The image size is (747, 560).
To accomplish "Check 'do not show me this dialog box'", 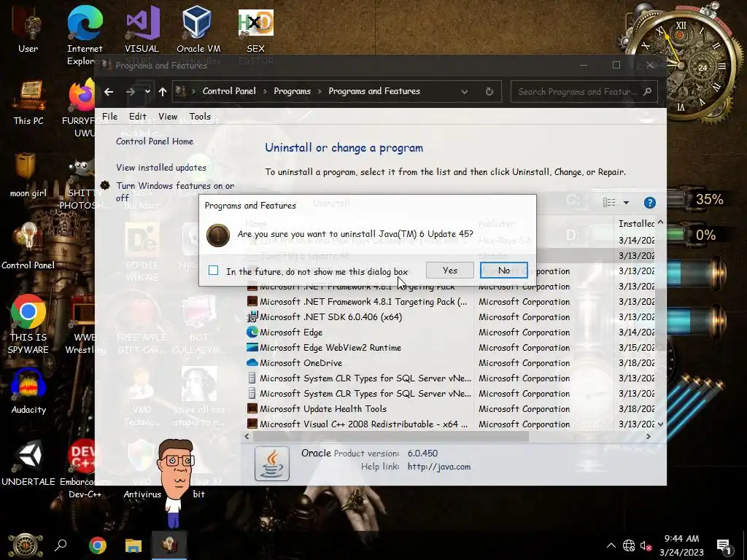I will click(x=214, y=271).
